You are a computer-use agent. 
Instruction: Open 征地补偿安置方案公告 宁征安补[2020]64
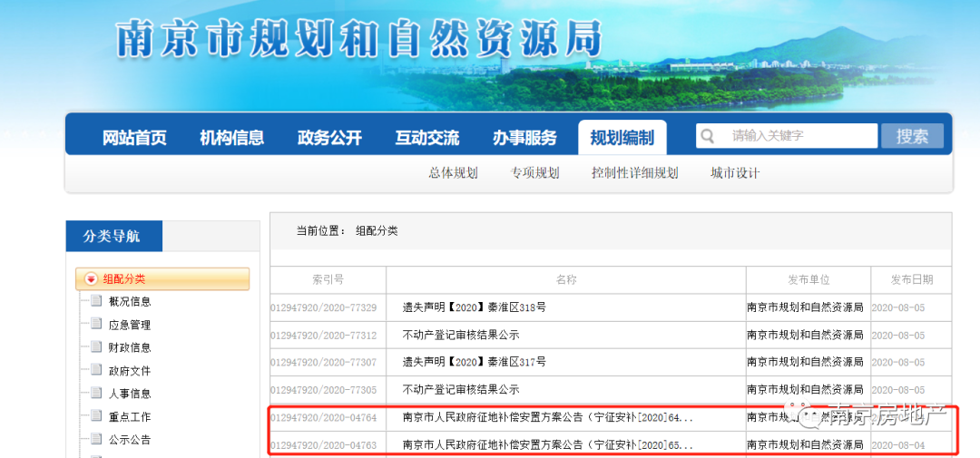pos(547,417)
